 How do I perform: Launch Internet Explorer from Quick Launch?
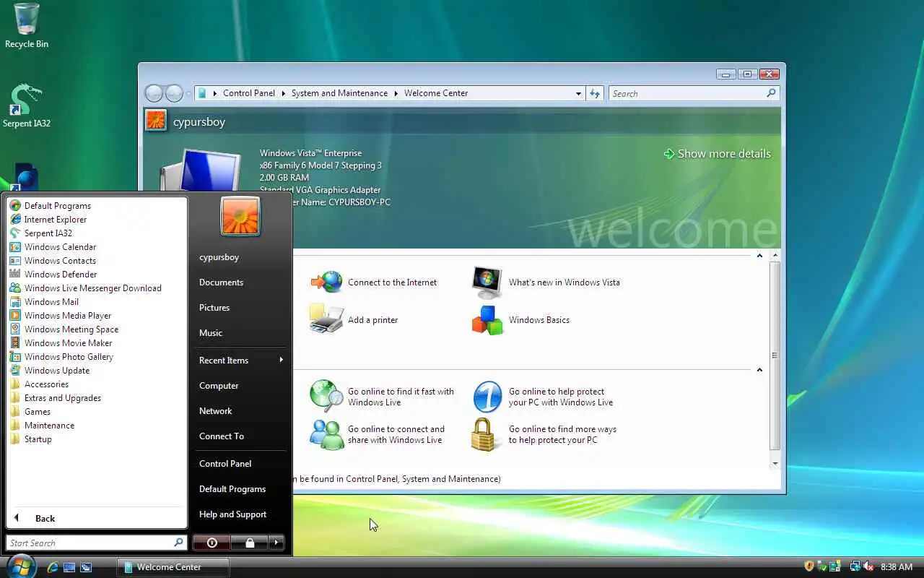pos(52,567)
